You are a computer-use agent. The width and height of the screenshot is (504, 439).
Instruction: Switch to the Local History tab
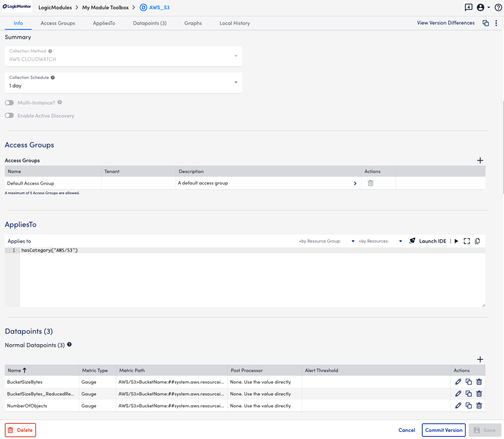tap(235, 23)
